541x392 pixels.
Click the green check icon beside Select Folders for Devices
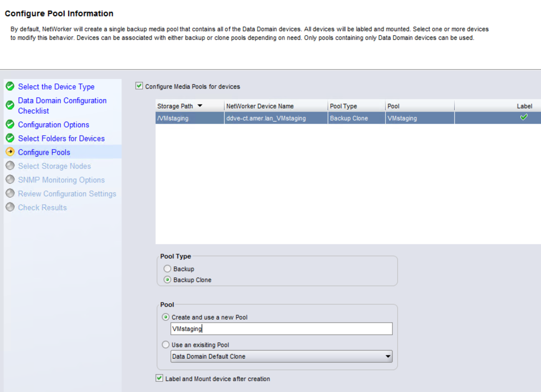pyautogui.click(x=10, y=138)
